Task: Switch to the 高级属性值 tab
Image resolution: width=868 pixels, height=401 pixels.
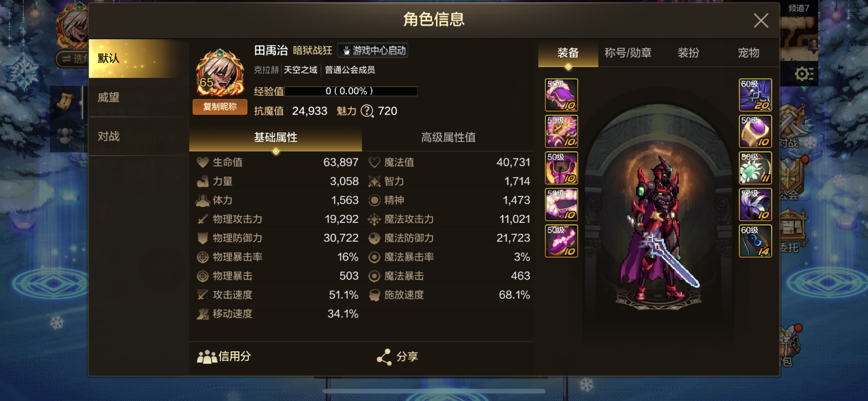Action: (448, 137)
